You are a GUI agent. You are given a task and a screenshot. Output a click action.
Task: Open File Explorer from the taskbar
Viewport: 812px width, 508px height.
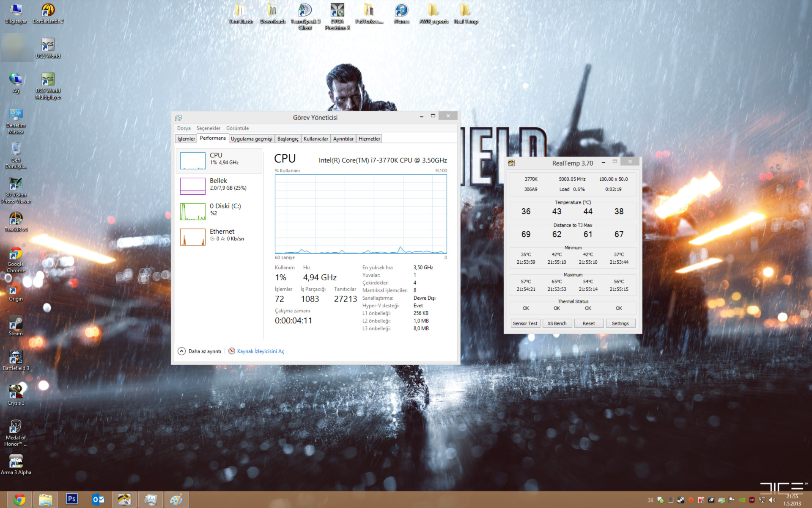point(45,500)
